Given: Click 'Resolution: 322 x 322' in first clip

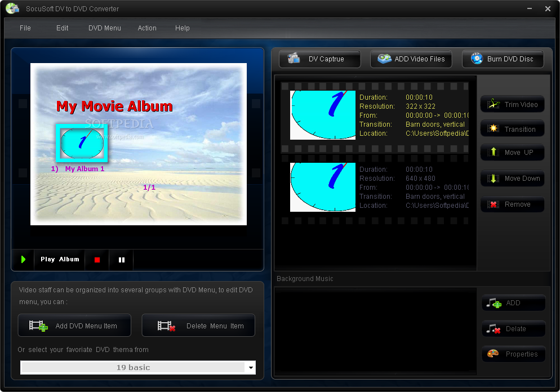Looking at the screenshot, I should [397, 106].
